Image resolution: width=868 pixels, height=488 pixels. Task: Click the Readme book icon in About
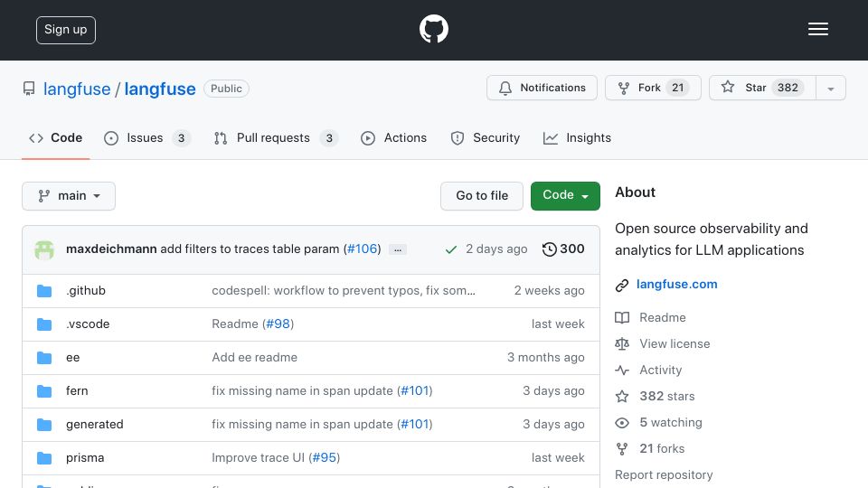(622, 317)
